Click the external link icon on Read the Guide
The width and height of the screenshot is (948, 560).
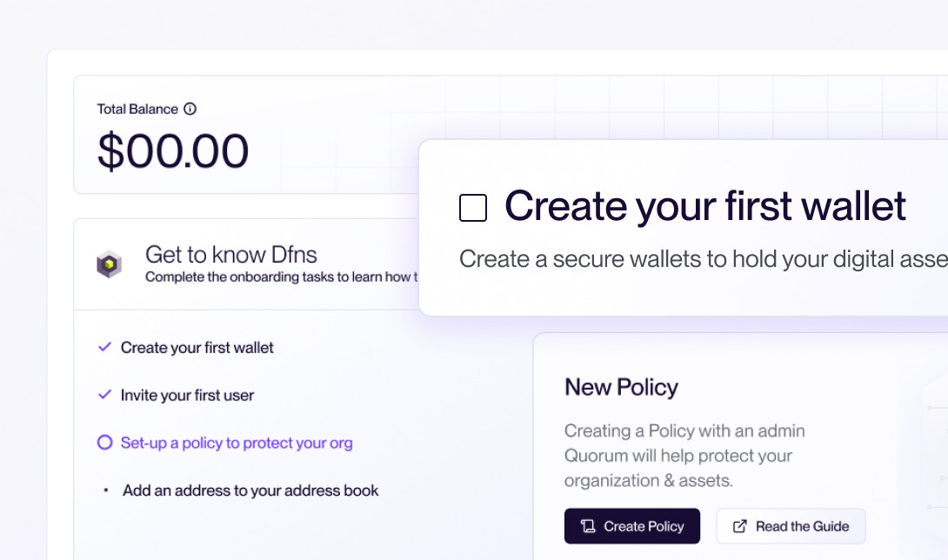740,526
